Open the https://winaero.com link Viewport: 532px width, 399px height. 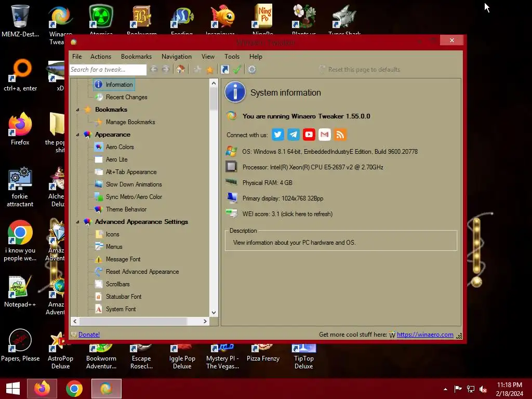(x=425, y=335)
